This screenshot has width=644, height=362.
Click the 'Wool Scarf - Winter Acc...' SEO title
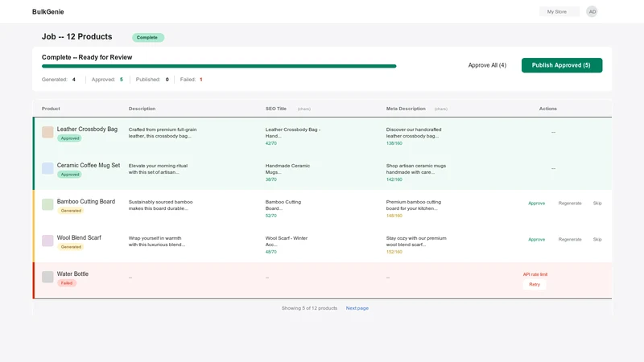coord(287,241)
